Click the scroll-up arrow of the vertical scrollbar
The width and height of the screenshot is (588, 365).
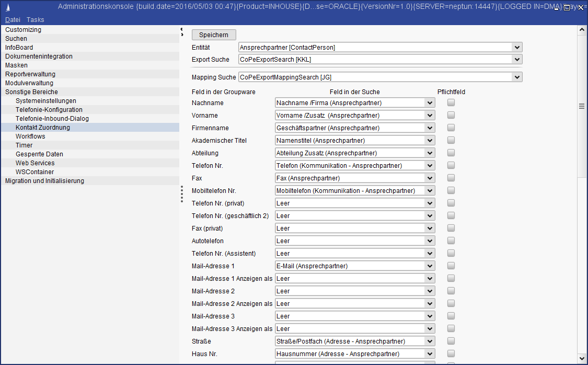pyautogui.click(x=582, y=30)
